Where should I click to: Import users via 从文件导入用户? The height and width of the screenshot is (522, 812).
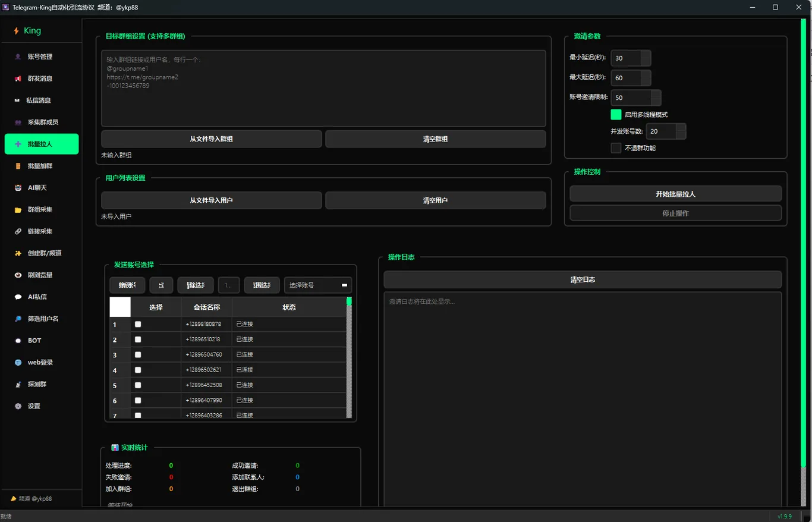(212, 200)
